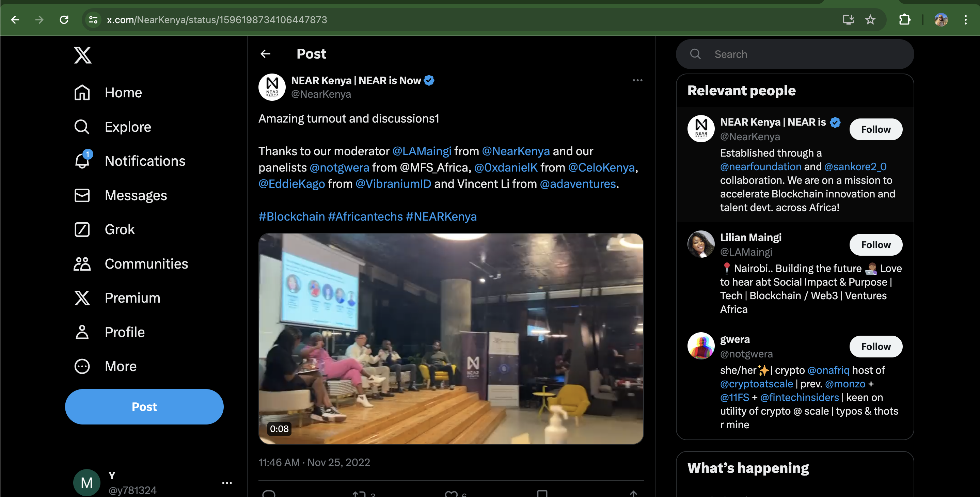980x497 pixels.
Task: Open NEAR Kenya | NEAR is Now author name
Action: coord(356,81)
